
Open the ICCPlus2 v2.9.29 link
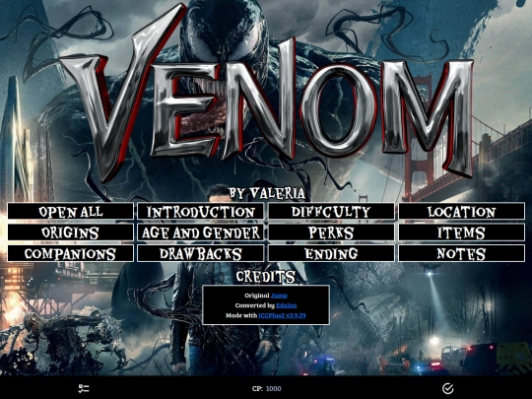(282, 315)
